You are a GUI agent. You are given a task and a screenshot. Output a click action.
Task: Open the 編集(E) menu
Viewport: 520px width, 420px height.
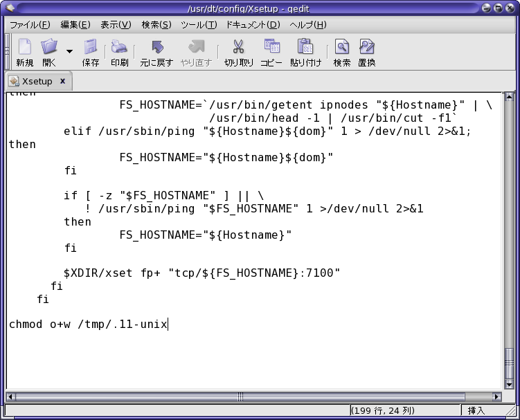(x=75, y=25)
